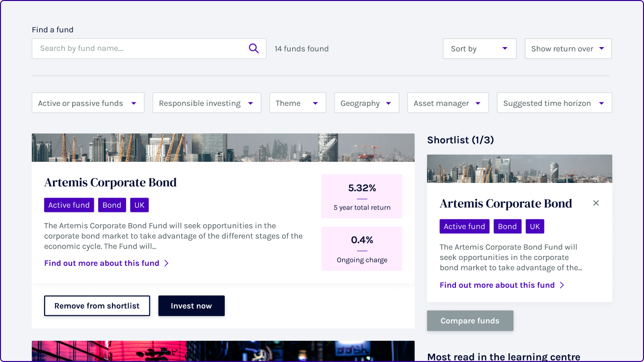Open the Show return over dropdown
Viewport: 644px width, 362px height.
(568, 49)
